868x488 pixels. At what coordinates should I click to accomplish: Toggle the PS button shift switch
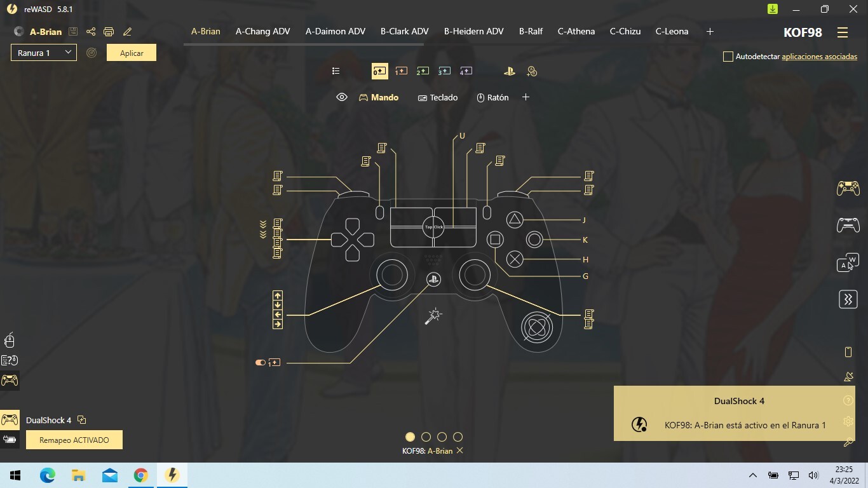coord(261,363)
